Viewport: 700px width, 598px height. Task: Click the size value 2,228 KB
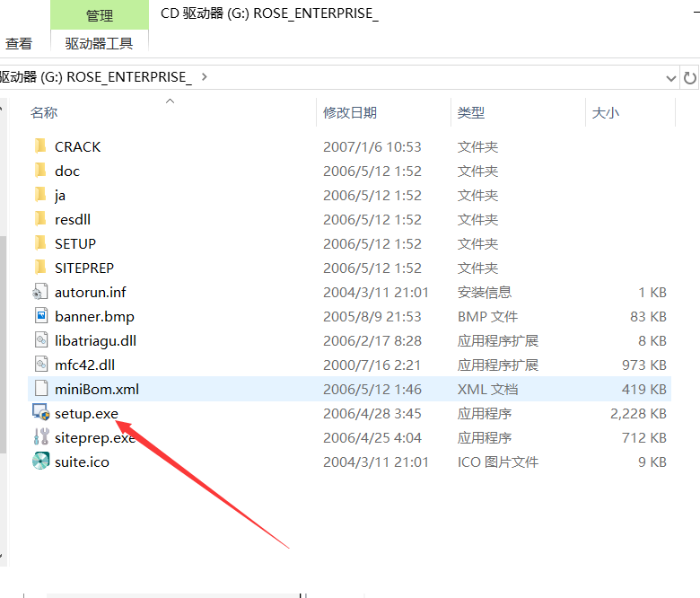pyautogui.click(x=638, y=414)
